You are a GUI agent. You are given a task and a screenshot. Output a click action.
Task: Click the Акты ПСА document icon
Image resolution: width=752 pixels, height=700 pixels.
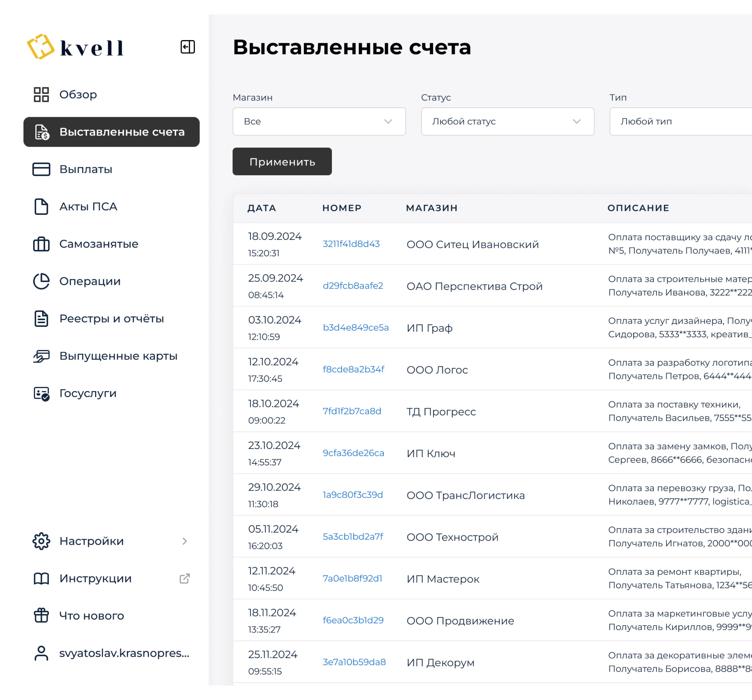(x=41, y=206)
